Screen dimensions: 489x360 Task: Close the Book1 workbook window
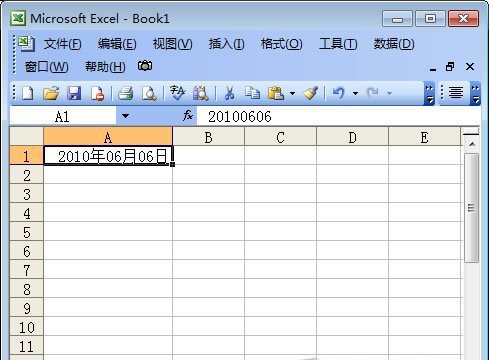[470, 67]
